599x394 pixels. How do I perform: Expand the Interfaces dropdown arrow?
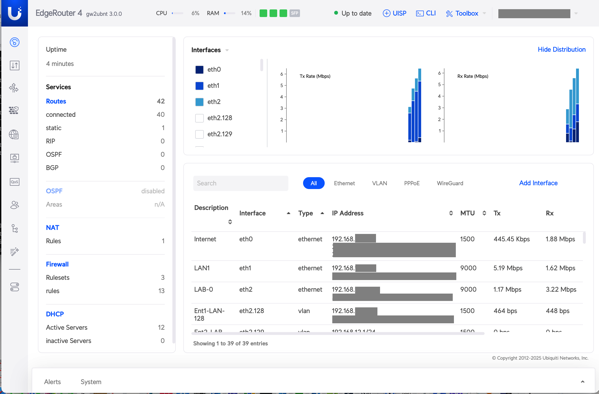227,50
